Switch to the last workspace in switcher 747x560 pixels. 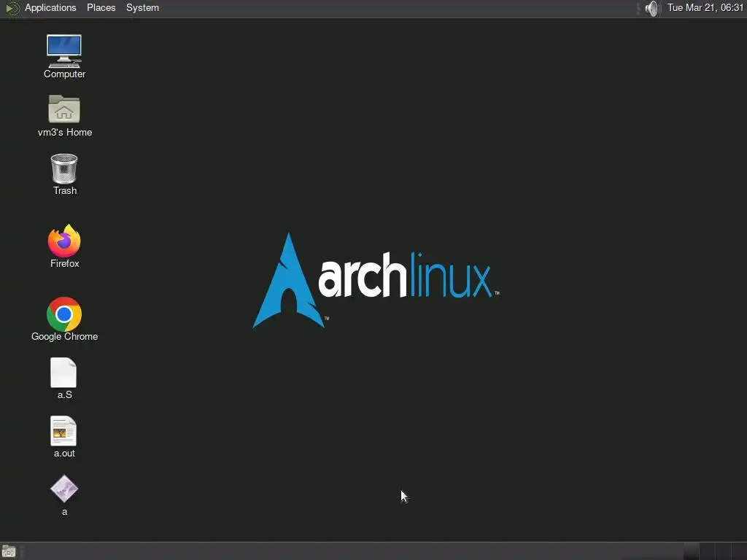pos(738,551)
